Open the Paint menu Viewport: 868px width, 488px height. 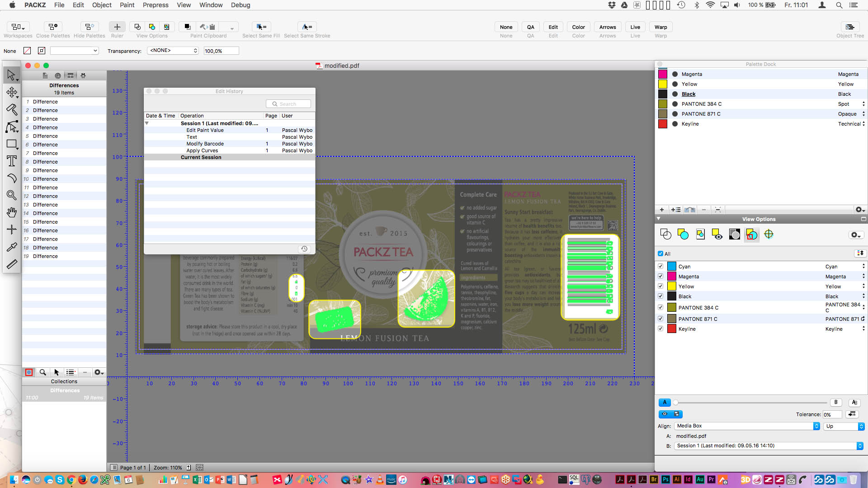click(x=127, y=5)
